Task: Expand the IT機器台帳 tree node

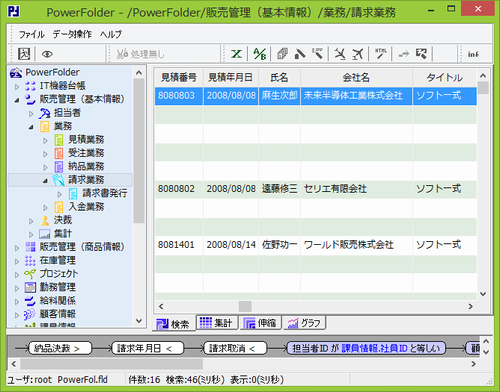Action: (x=17, y=86)
